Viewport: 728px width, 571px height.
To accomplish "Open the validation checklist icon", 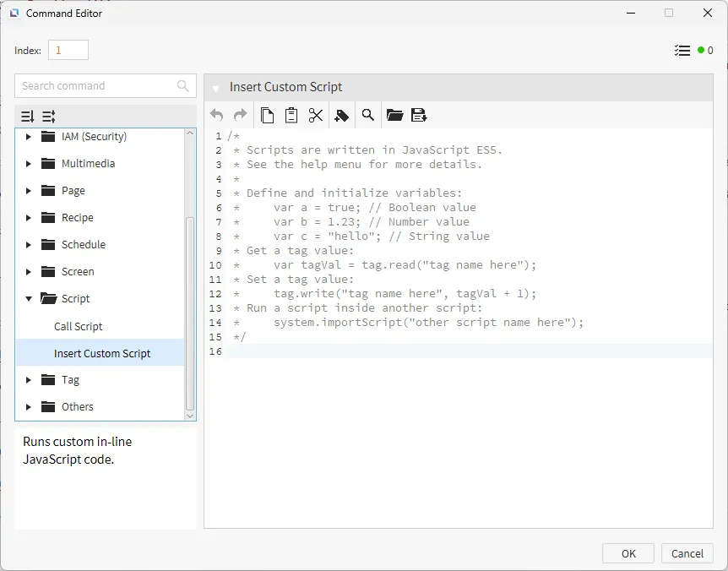I will [682, 51].
